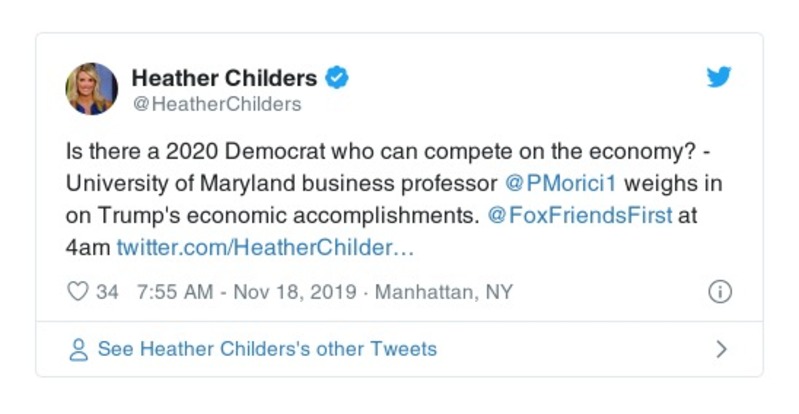This screenshot has height=414, width=799.
Task: Click the Heather Childers display name
Action: pos(224,78)
